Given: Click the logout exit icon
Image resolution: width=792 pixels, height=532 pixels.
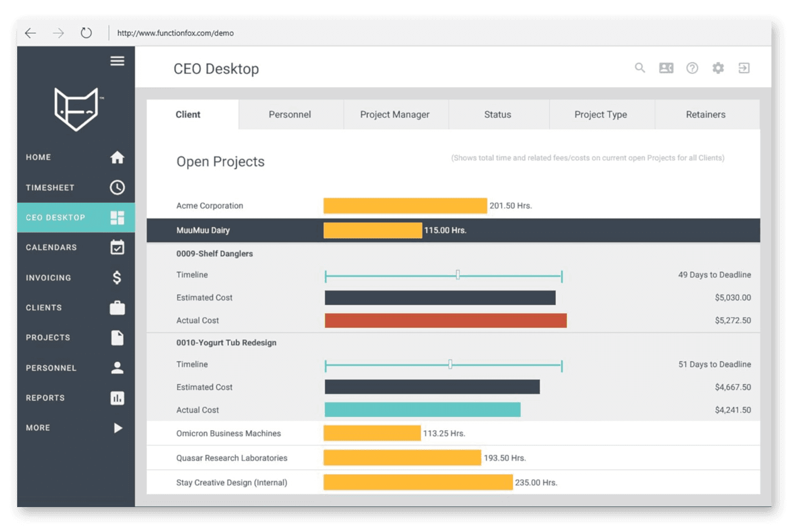Looking at the screenshot, I should point(744,68).
